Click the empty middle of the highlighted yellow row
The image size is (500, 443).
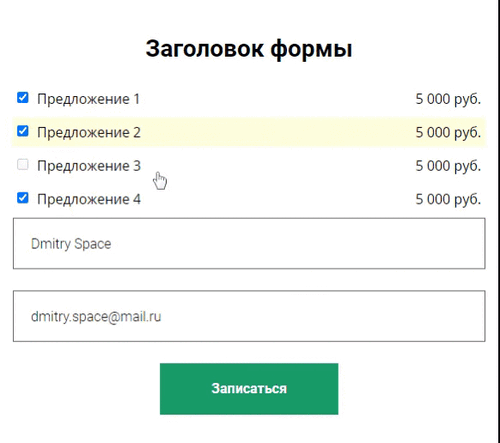coord(277,132)
